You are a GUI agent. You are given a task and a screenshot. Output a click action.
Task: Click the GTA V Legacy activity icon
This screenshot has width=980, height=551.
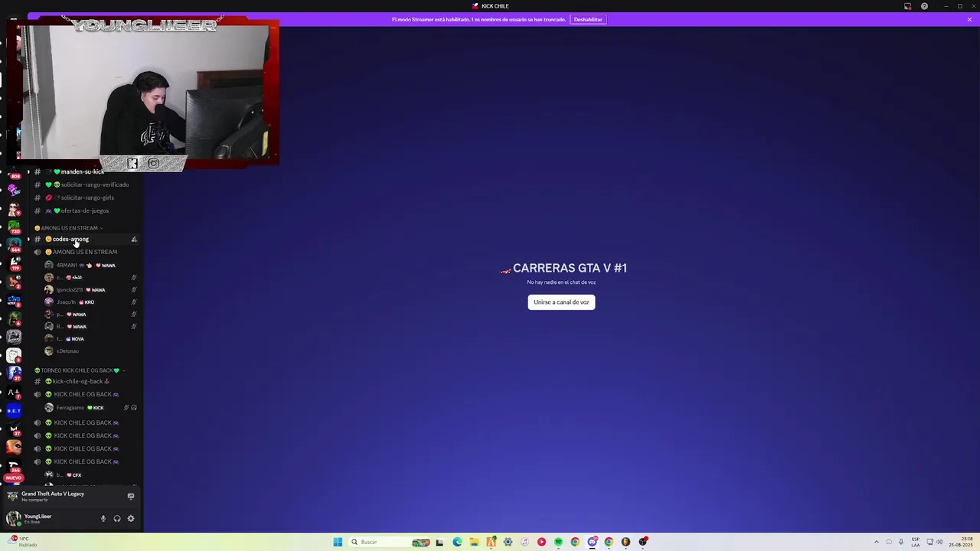tap(12, 496)
